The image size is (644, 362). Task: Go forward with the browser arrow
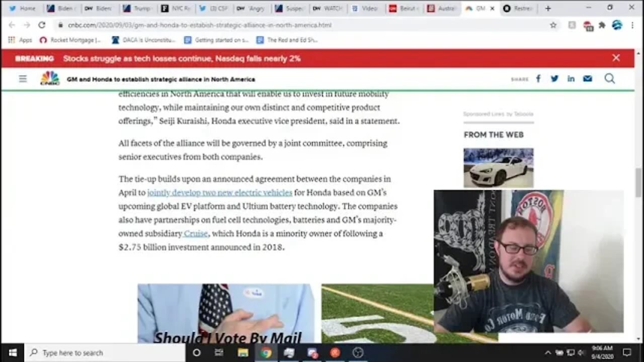[x=26, y=25]
